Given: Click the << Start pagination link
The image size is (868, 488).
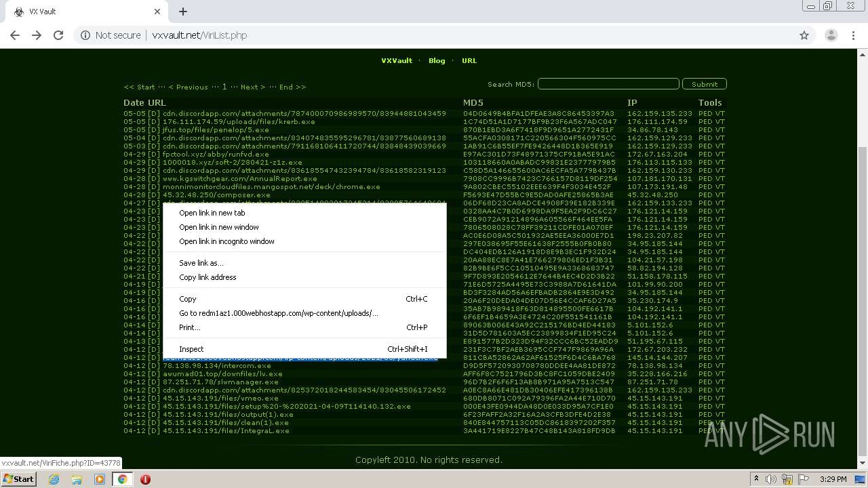Looking at the screenshot, I should pos(139,87).
